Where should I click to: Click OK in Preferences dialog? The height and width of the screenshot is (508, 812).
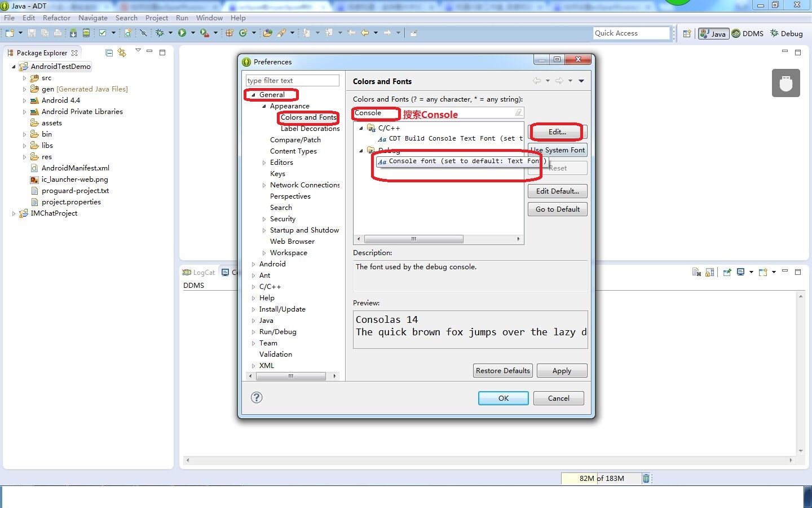pos(504,398)
